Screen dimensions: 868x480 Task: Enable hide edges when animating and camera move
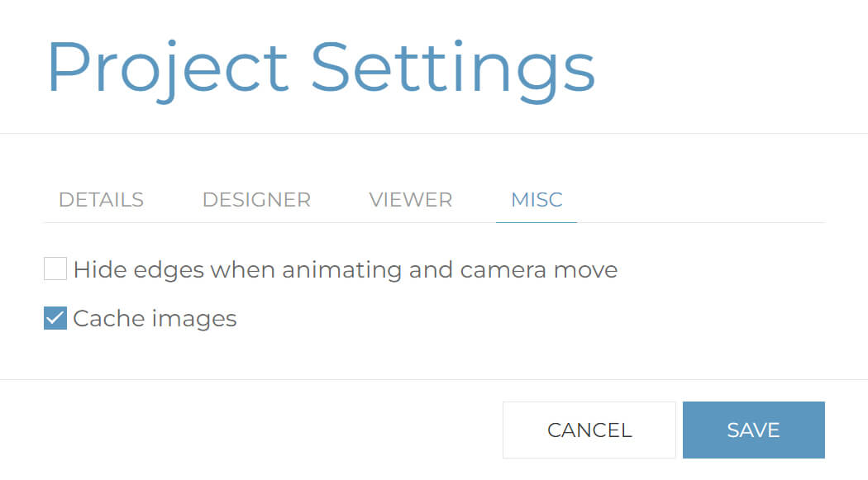pyautogui.click(x=55, y=269)
